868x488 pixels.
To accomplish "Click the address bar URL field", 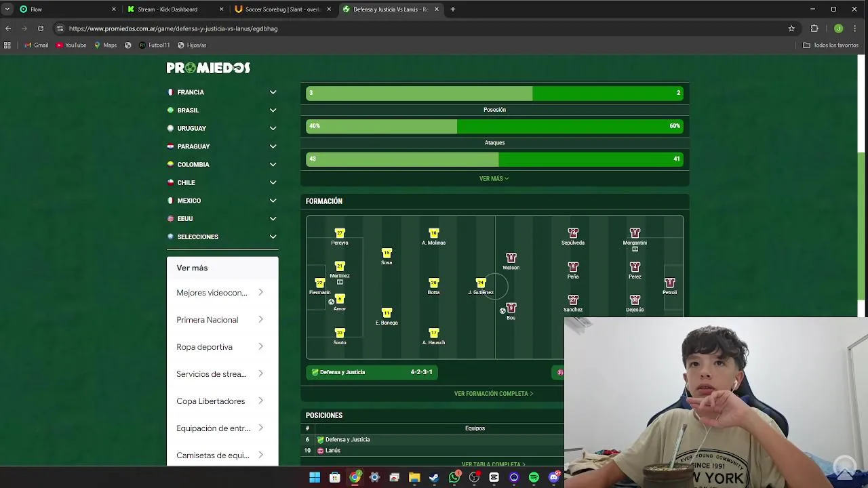I will (x=420, y=28).
